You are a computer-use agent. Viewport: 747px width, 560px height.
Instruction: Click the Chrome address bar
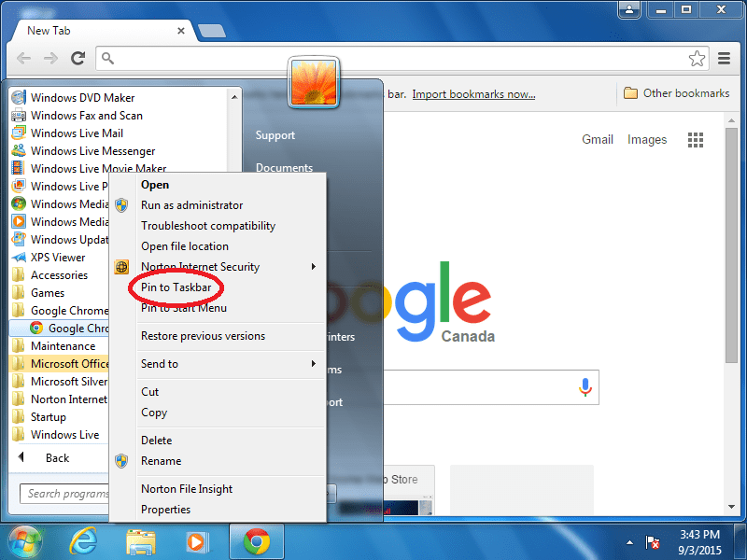coord(402,58)
